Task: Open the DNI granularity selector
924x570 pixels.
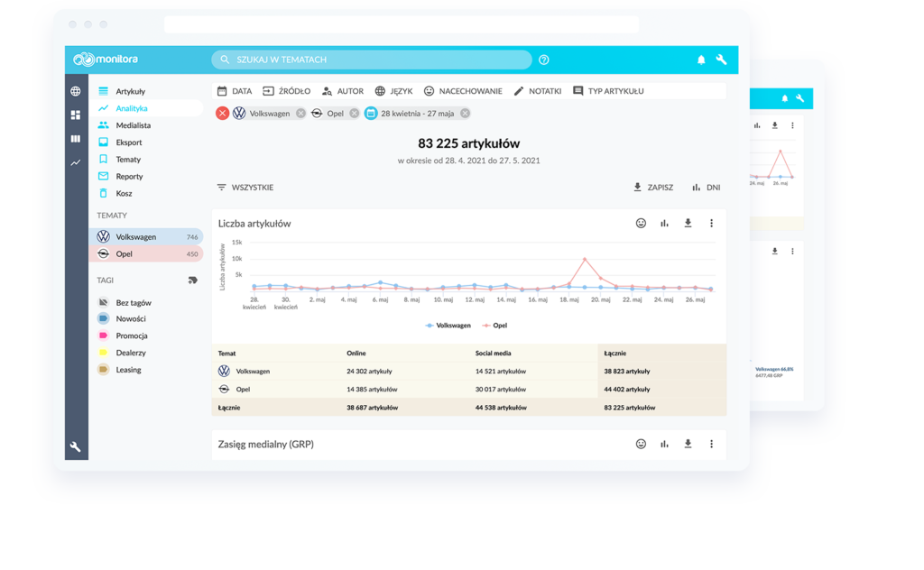Action: (x=706, y=188)
